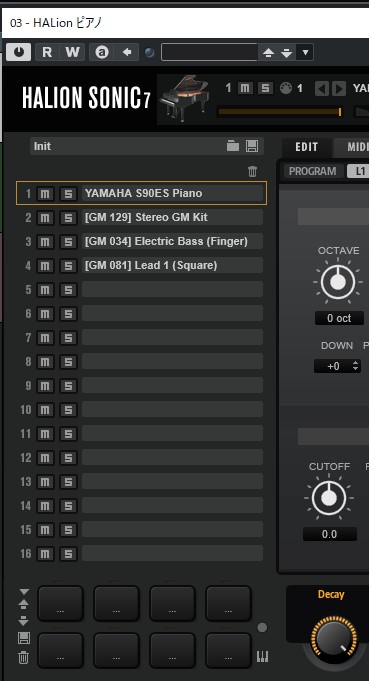Toggle keyboard icon next to pads
369x681 pixels.
click(262, 656)
